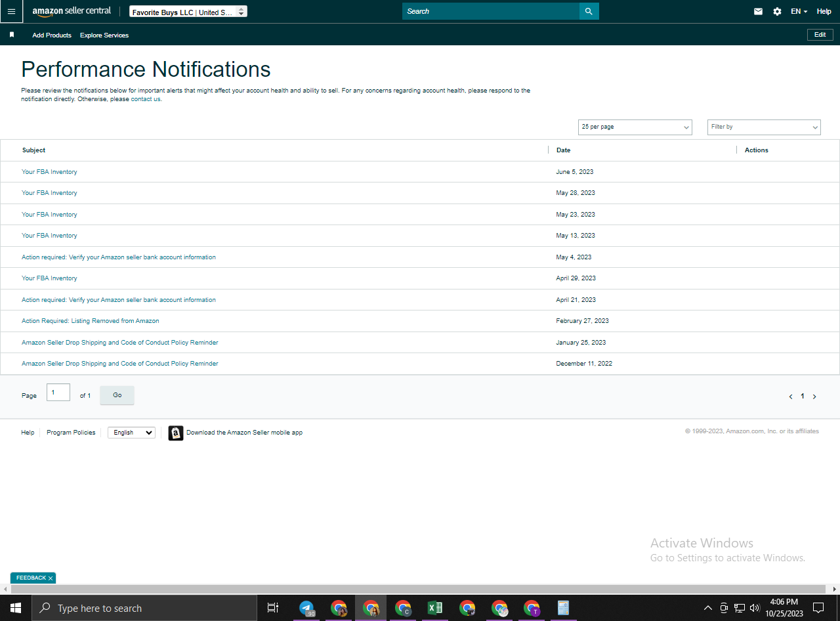The width and height of the screenshot is (840, 621).
Task: Open Calculator from the taskbar
Action: click(x=563, y=608)
